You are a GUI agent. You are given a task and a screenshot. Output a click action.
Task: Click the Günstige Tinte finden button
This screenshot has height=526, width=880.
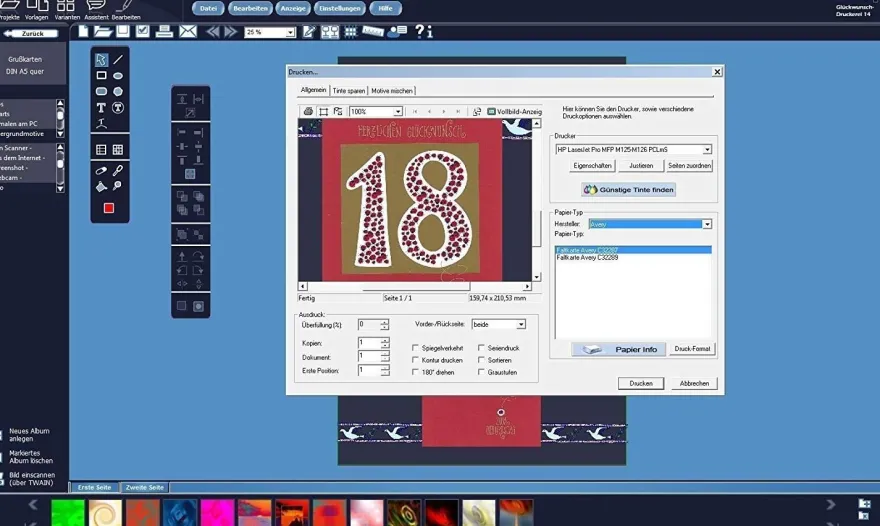[x=629, y=190]
